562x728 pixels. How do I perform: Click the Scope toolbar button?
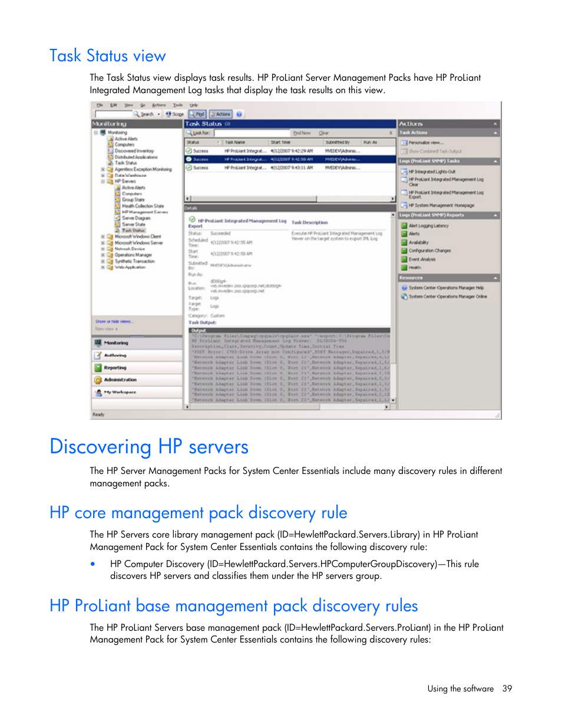coord(175,114)
